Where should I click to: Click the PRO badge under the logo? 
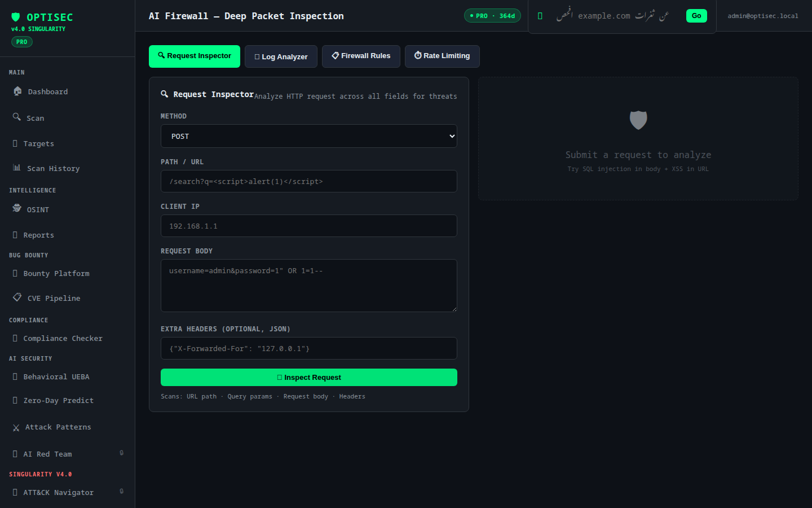22,42
